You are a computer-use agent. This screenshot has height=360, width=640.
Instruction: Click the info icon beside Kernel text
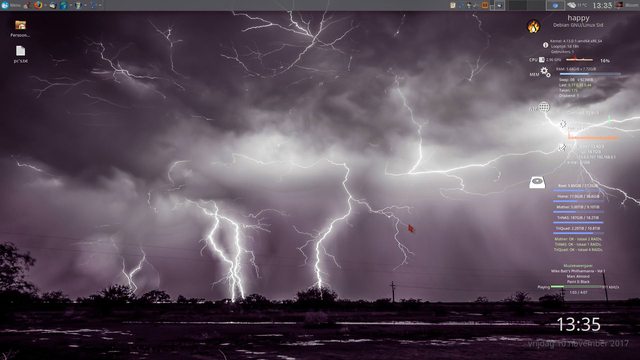click(x=545, y=45)
